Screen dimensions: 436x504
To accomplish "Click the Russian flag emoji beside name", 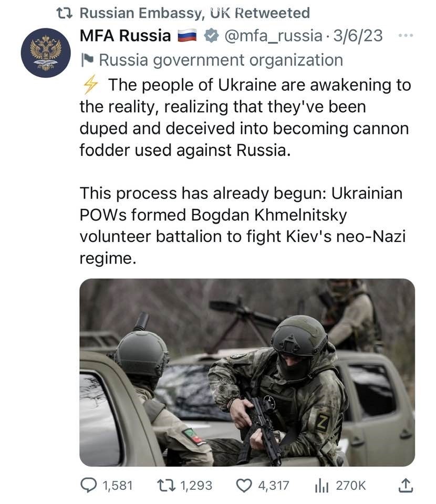I will [187, 36].
